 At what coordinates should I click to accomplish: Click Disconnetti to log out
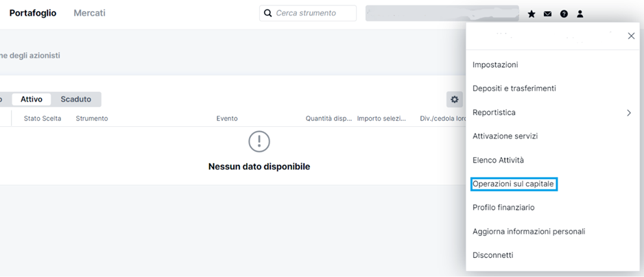pyautogui.click(x=492, y=255)
